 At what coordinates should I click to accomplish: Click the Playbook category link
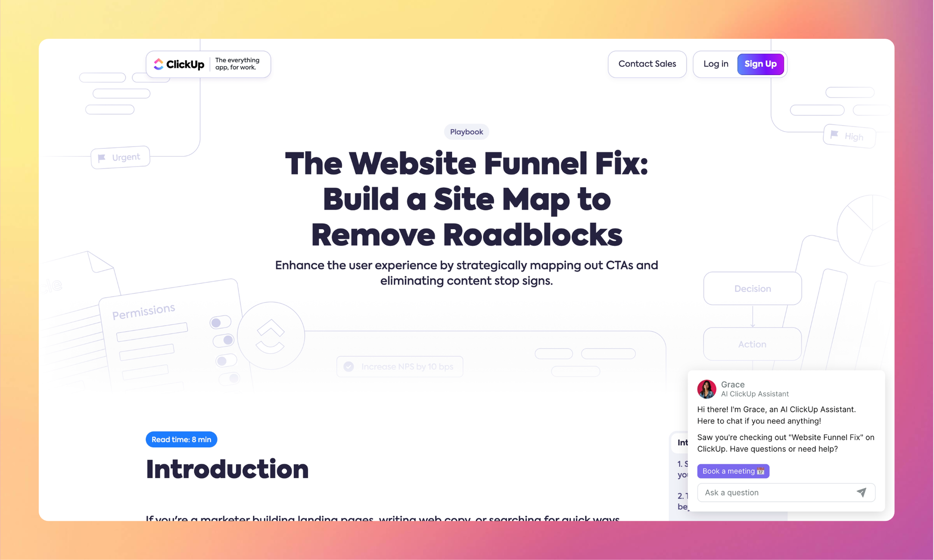(x=467, y=131)
